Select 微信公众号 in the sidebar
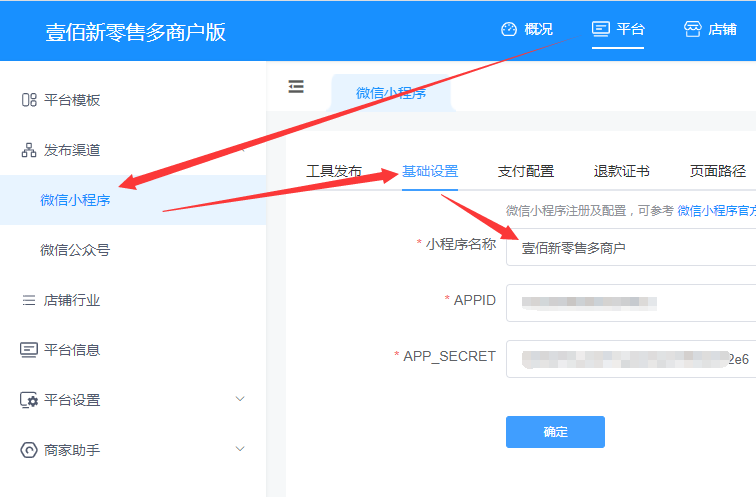Viewport: 756px width, 497px height. point(133,250)
